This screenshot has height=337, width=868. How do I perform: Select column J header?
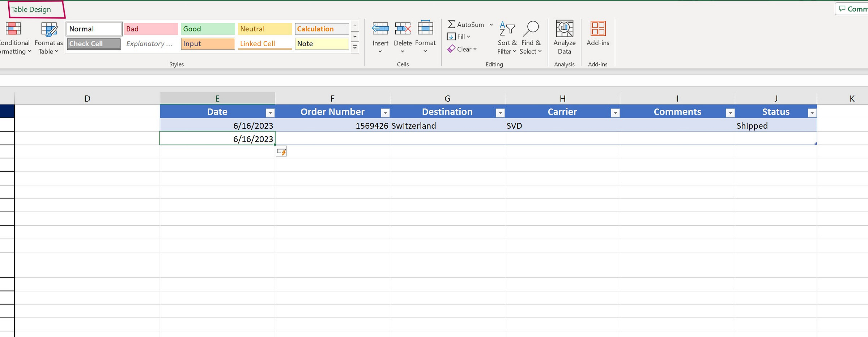click(x=776, y=98)
